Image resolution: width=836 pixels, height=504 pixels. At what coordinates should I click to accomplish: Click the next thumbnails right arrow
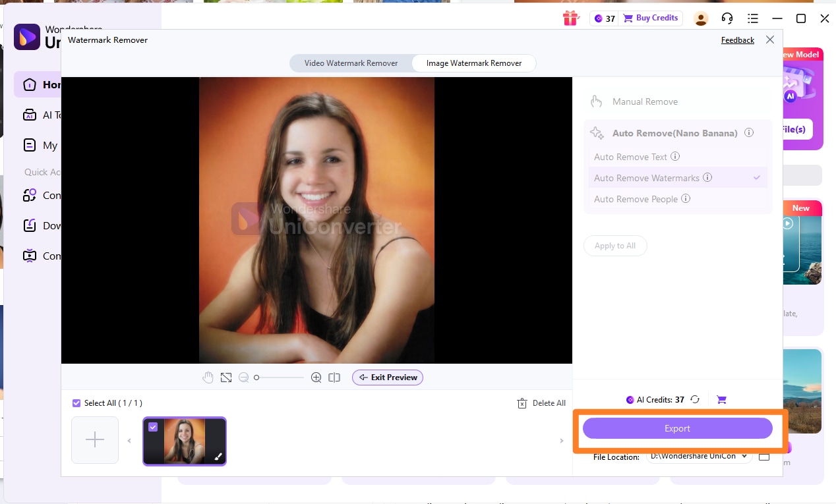point(562,441)
